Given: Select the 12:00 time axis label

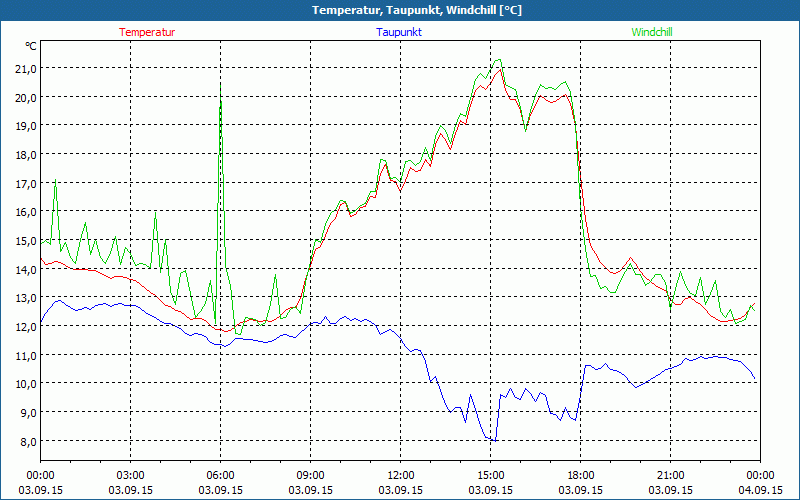Looking at the screenshot, I should (400, 475).
